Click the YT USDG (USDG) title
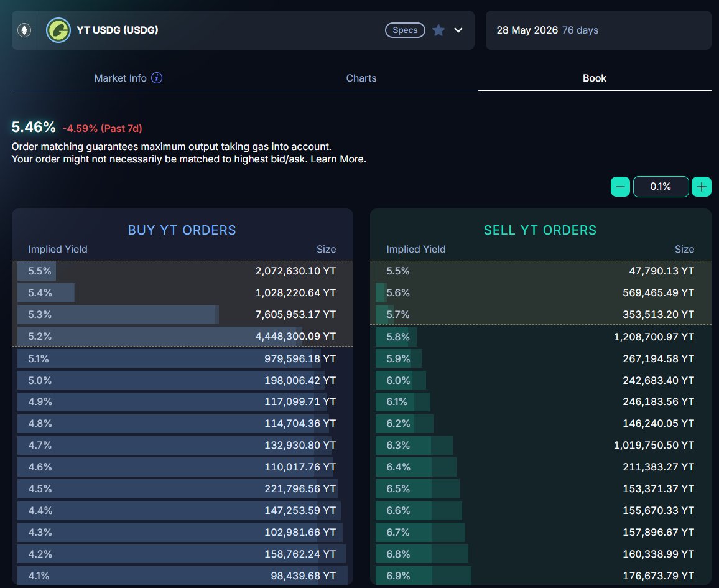 pyautogui.click(x=118, y=30)
